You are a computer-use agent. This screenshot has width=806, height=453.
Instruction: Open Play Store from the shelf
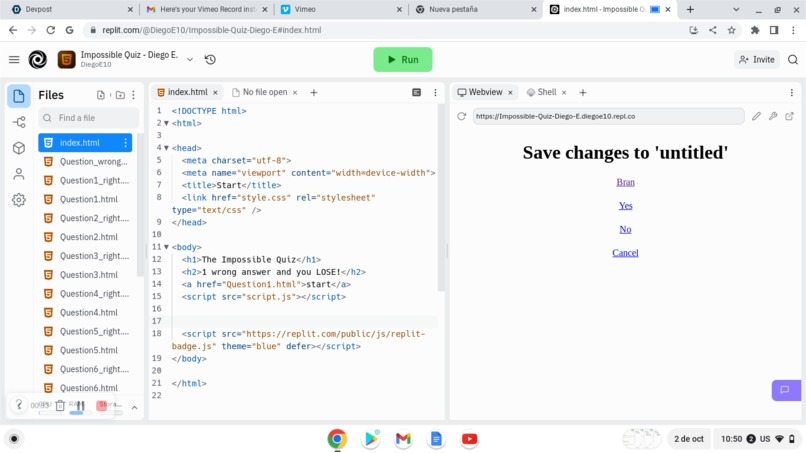370,439
